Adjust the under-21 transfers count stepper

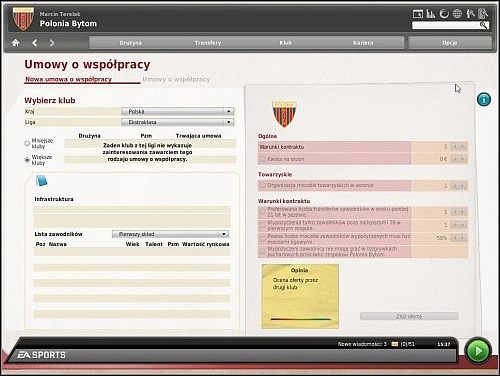(x=459, y=212)
